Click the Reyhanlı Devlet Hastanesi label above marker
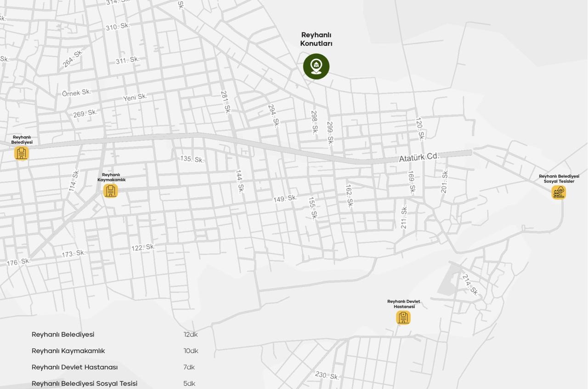Screen dimensions: 588x389 (x=404, y=304)
